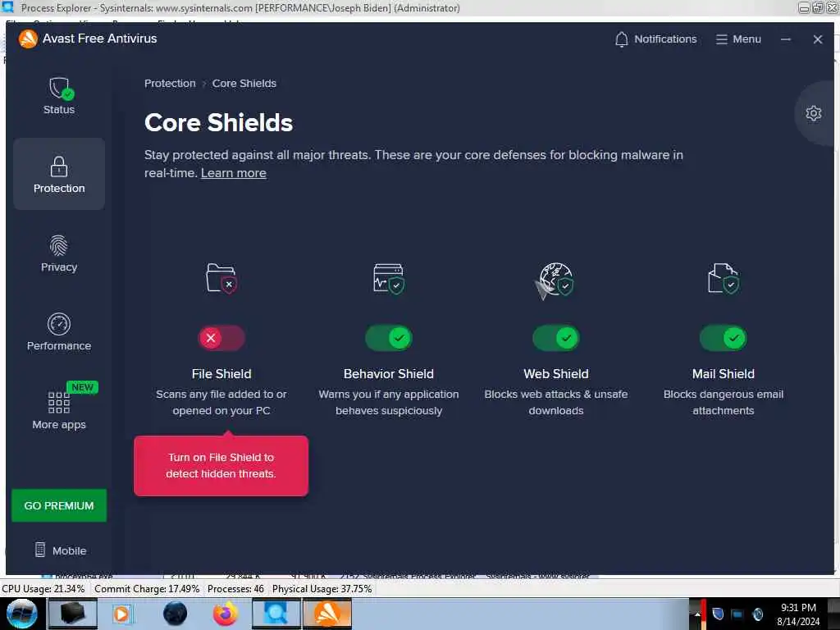Click the File Shield title text
The height and width of the screenshot is (630, 840).
(221, 374)
